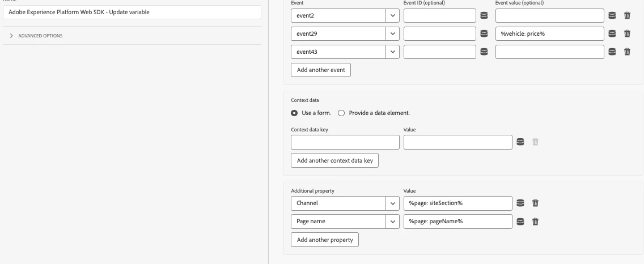Focus Event value field for event43
This screenshot has width=644, height=264.
click(550, 52)
